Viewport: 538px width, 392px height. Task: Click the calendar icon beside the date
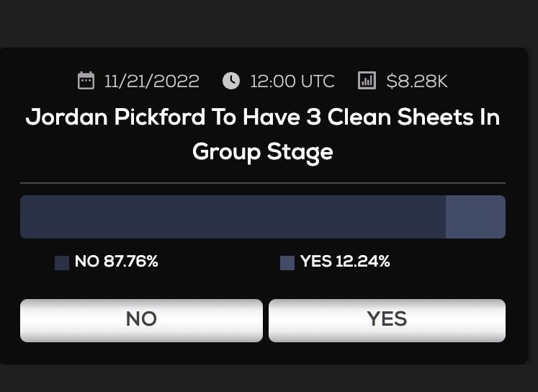click(86, 81)
